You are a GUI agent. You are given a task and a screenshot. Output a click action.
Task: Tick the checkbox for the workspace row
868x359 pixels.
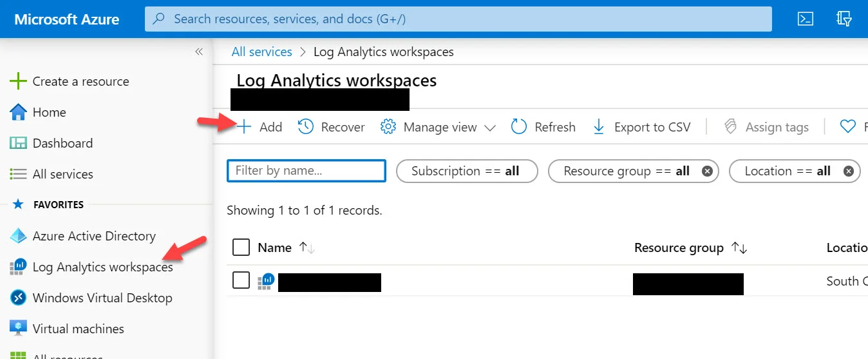[241, 280]
